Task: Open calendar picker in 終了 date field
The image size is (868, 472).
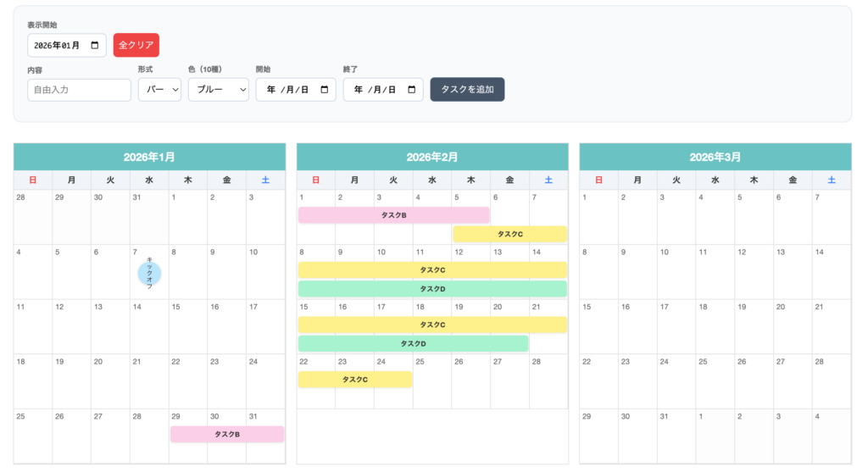Action: [412, 90]
